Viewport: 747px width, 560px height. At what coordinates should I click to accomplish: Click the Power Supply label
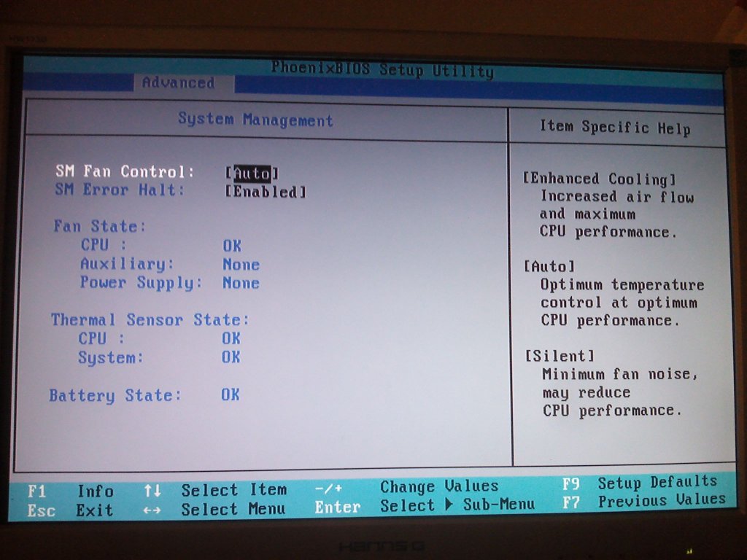click(141, 283)
